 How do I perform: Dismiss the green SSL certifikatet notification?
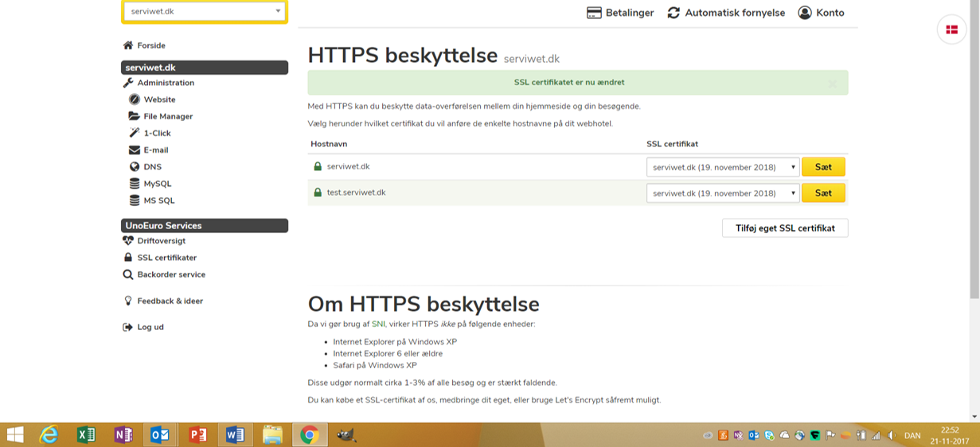coord(832,83)
